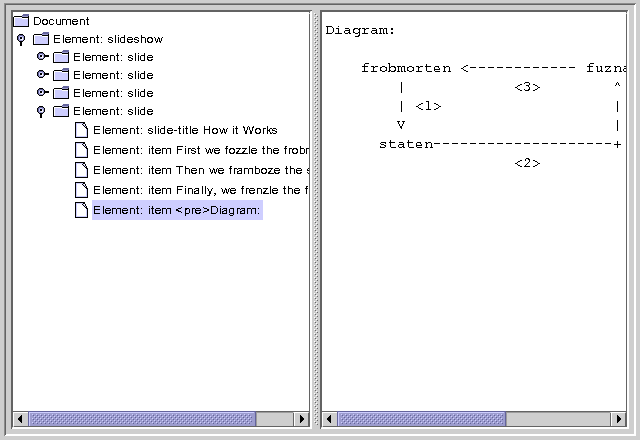Expand the first slide element
The height and width of the screenshot is (440, 640).
(x=42, y=57)
